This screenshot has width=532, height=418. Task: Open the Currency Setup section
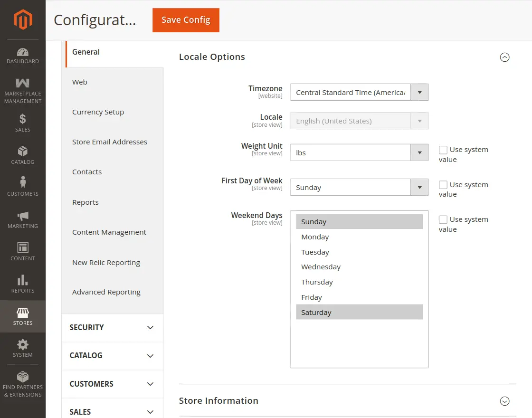tap(98, 112)
